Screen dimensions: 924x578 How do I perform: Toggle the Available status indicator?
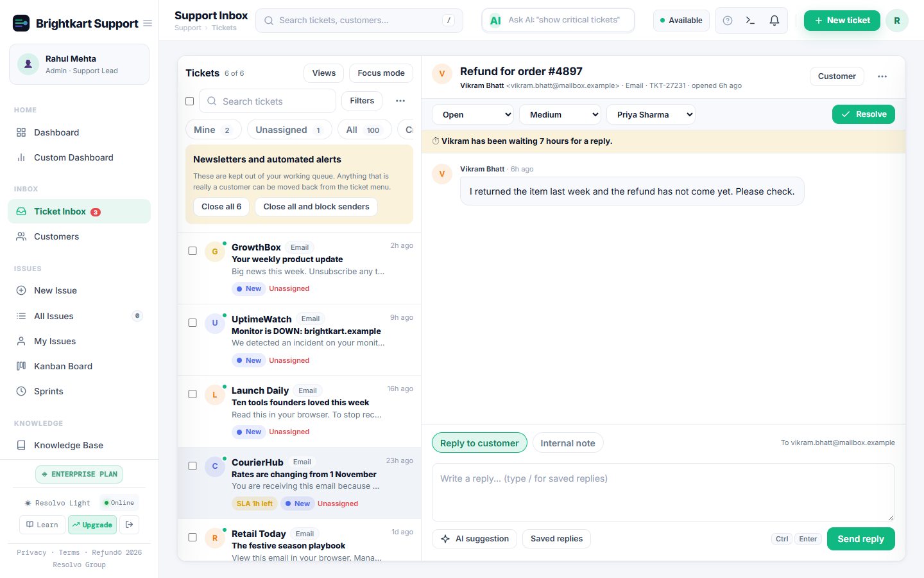[681, 21]
